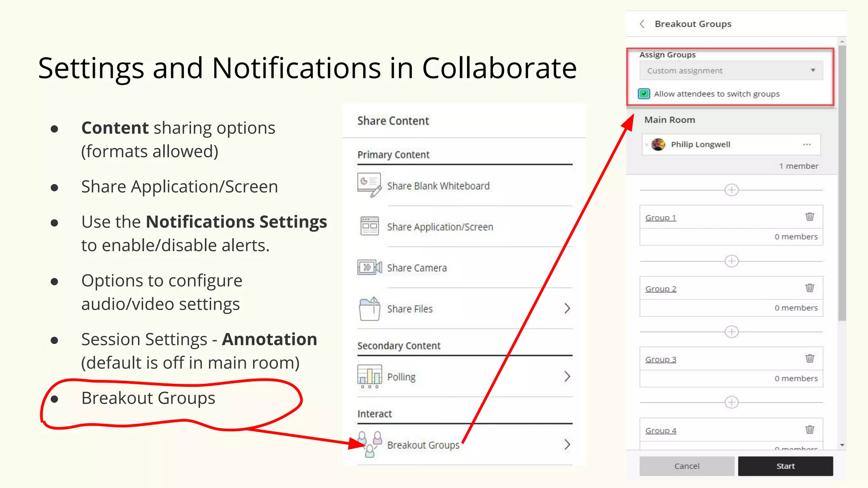Open Breakout Groups in Interact section

pyautogui.click(x=423, y=445)
